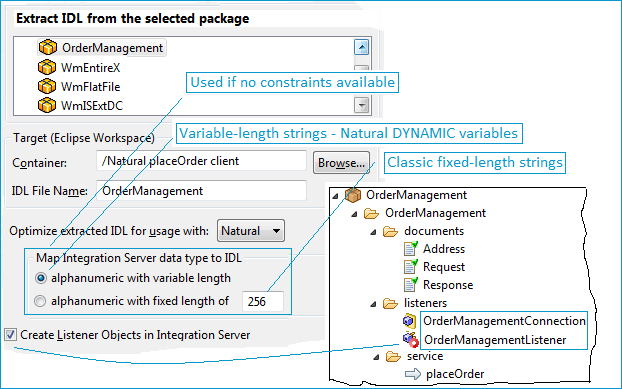Select the placeOrder service item
Screen dimensions: 622x389
455,374
